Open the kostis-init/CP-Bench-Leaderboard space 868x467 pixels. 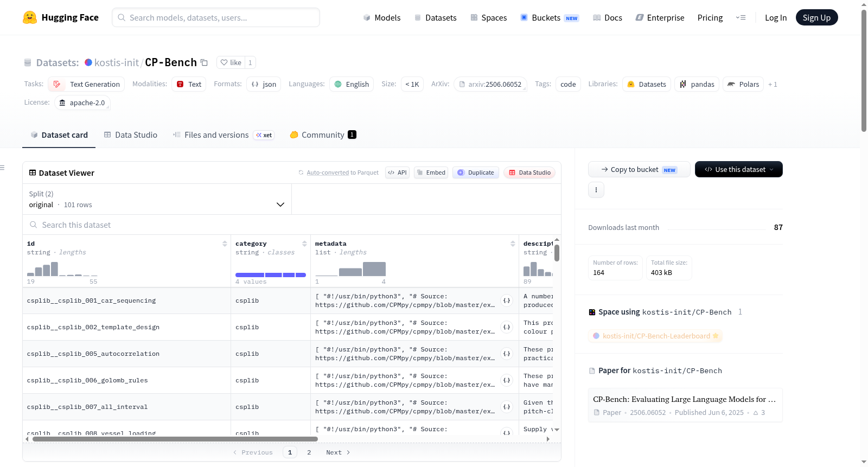tap(655, 336)
